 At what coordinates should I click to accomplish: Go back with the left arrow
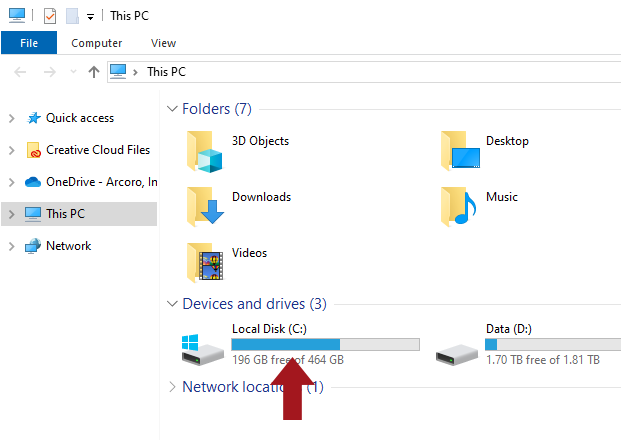[x=20, y=72]
